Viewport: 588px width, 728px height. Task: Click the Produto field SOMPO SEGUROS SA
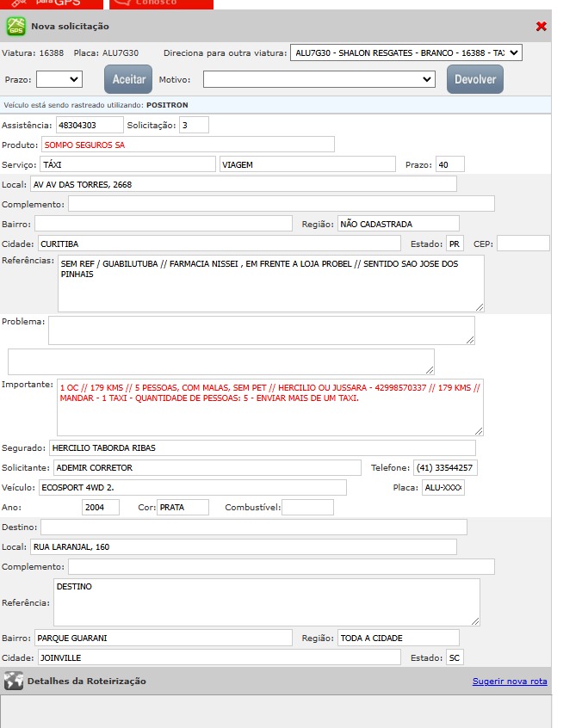click(x=188, y=145)
